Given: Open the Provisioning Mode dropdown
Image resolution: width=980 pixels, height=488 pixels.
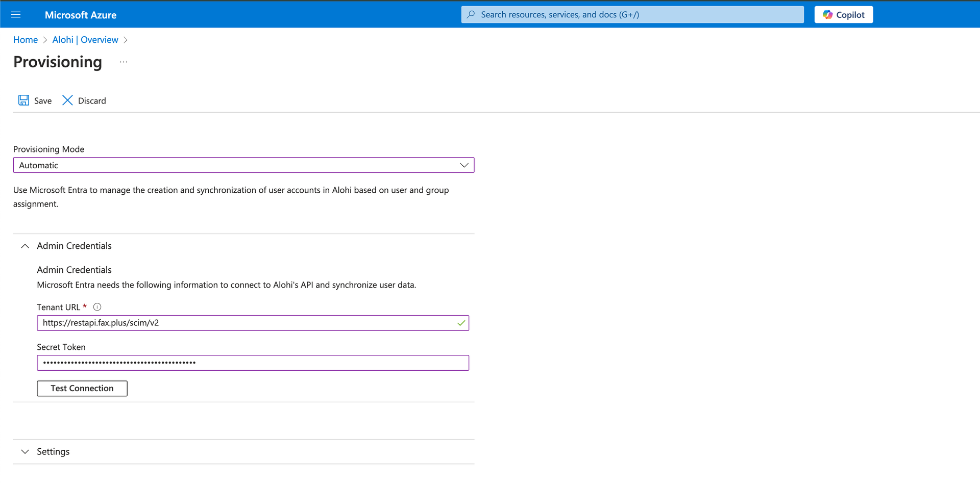Looking at the screenshot, I should pos(243,165).
